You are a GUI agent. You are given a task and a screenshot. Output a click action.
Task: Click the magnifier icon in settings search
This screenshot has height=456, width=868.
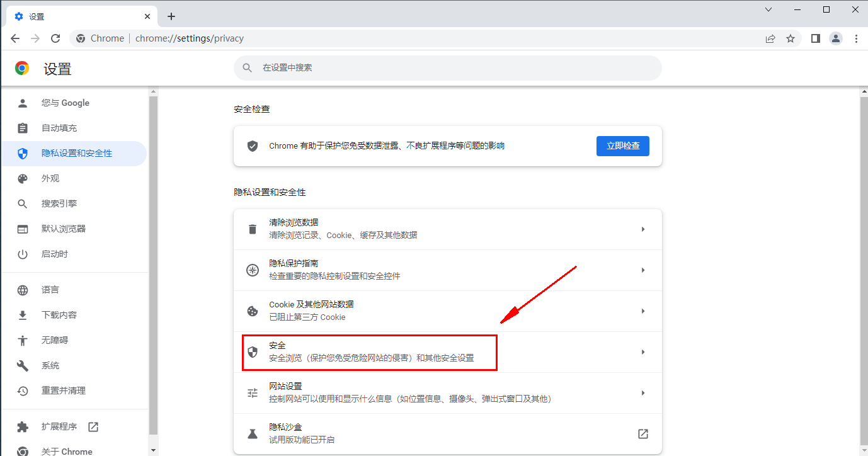pos(248,67)
